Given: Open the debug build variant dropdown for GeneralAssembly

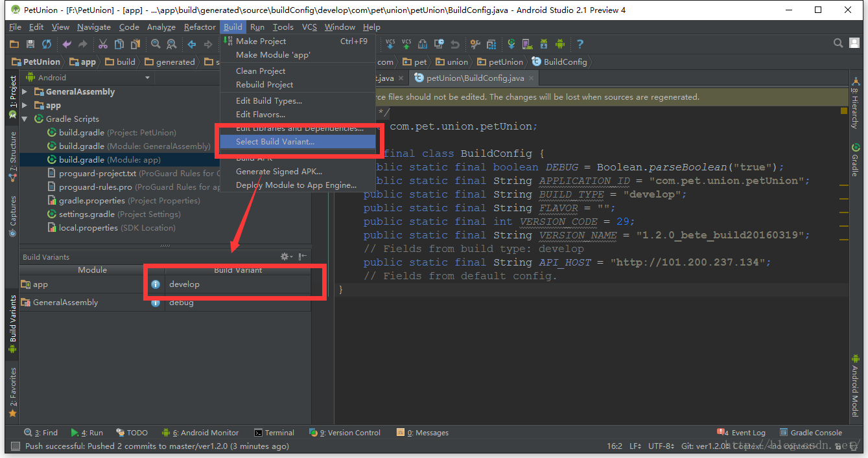Looking at the screenshot, I should [238, 303].
